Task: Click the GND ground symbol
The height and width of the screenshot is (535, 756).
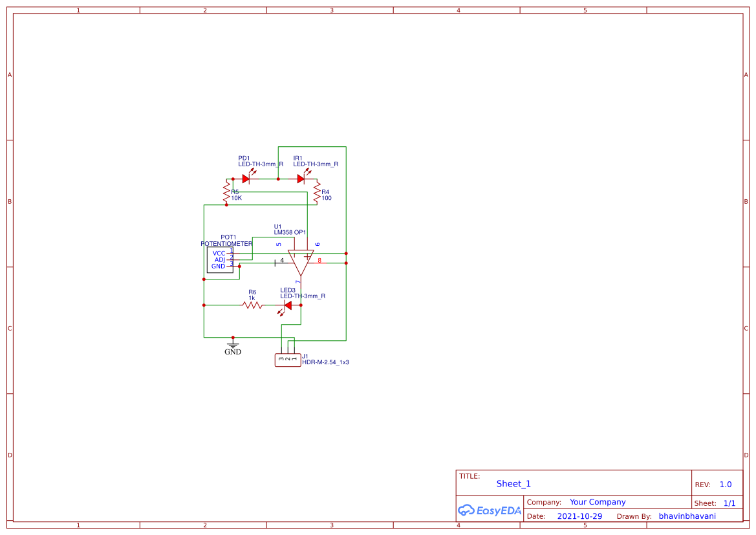Action: click(x=233, y=347)
